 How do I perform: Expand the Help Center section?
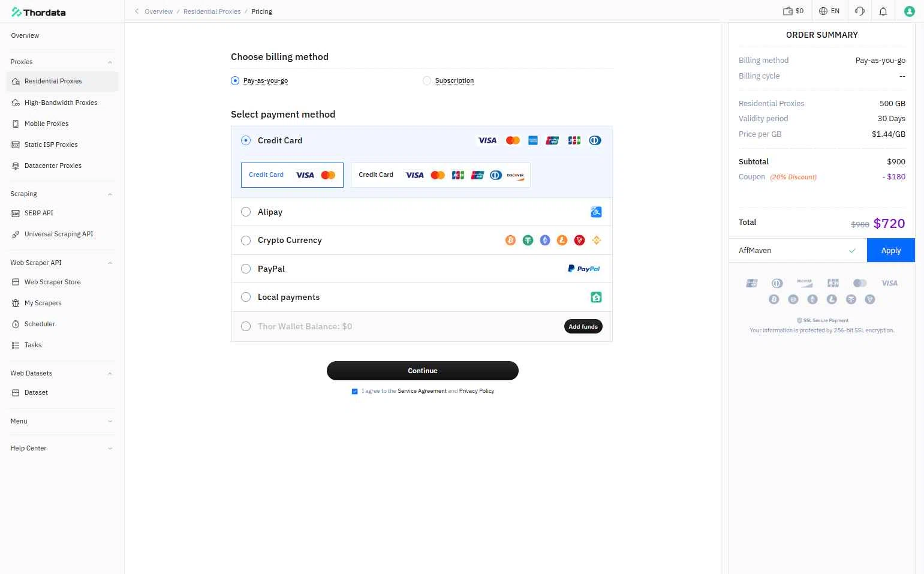[x=110, y=449]
